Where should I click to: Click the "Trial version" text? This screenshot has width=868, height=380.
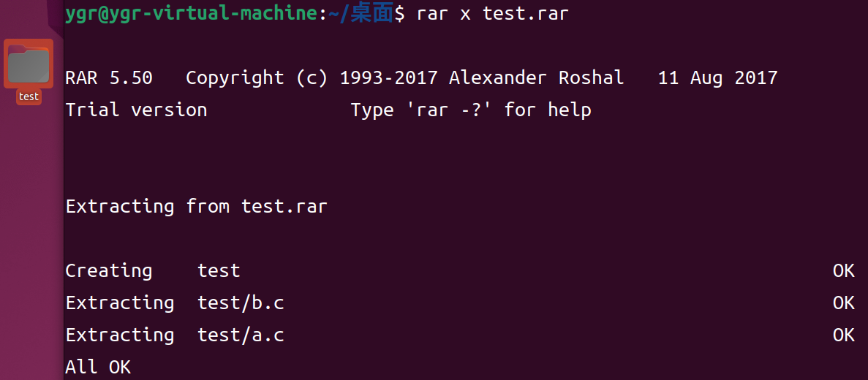[x=136, y=110]
